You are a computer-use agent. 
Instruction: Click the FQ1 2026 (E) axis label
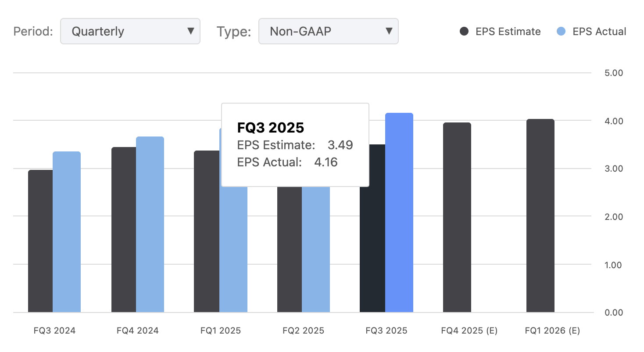(552, 330)
